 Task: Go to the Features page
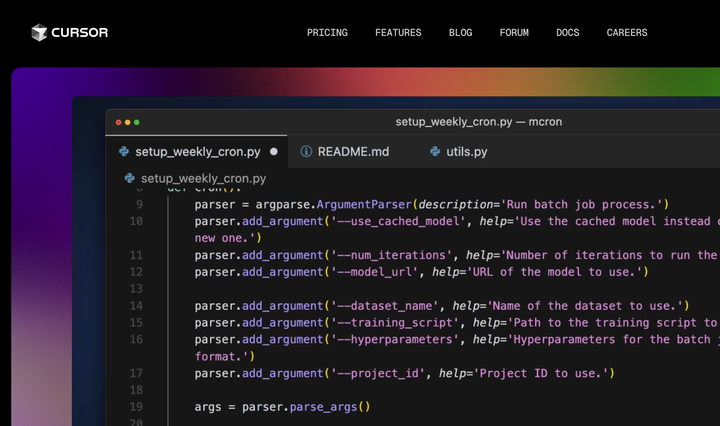pyautogui.click(x=398, y=33)
